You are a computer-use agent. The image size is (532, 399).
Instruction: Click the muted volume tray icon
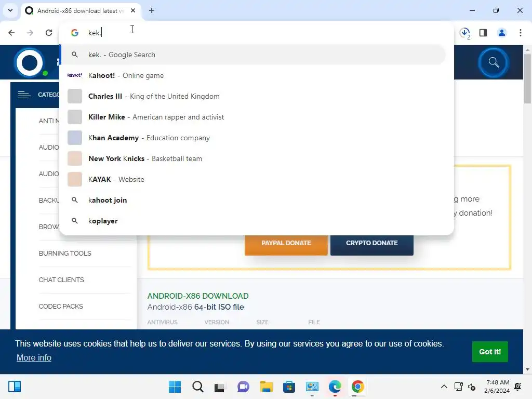472,387
